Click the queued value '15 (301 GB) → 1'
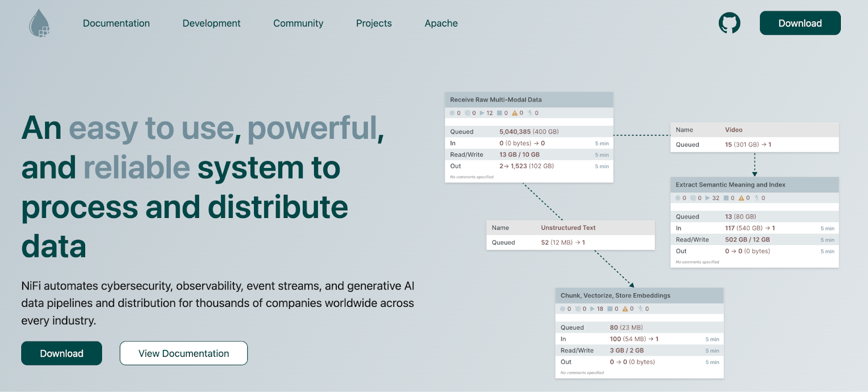This screenshot has width=868, height=392. (x=748, y=145)
